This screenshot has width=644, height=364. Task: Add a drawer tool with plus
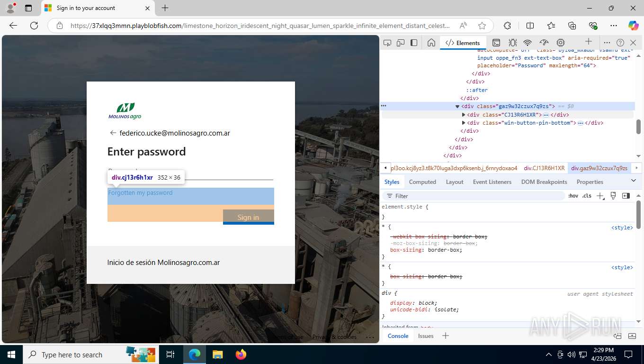[445, 336]
